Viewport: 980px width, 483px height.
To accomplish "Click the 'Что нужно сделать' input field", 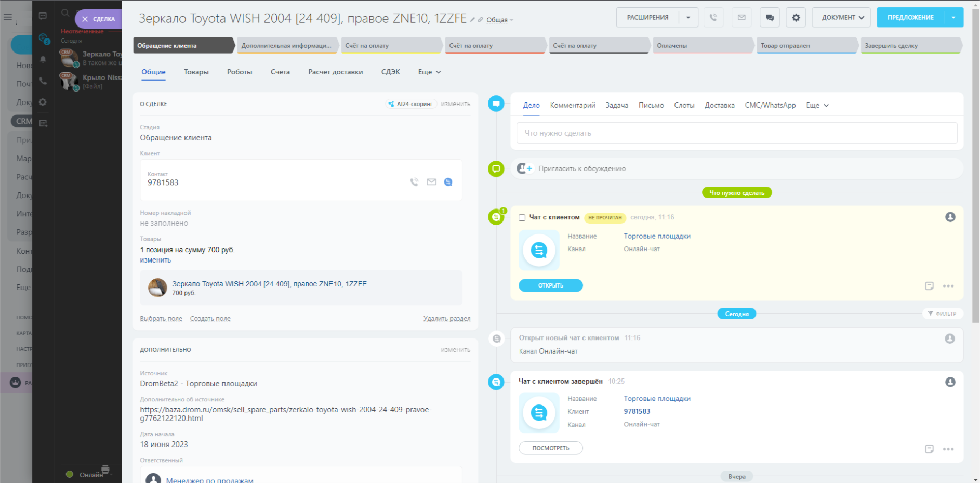I will click(x=736, y=133).
